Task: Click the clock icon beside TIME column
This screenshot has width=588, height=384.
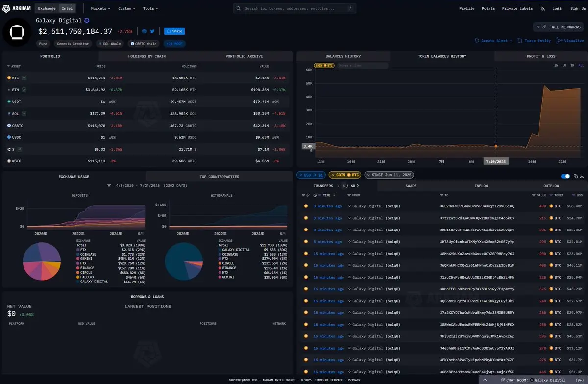Action: pos(315,195)
